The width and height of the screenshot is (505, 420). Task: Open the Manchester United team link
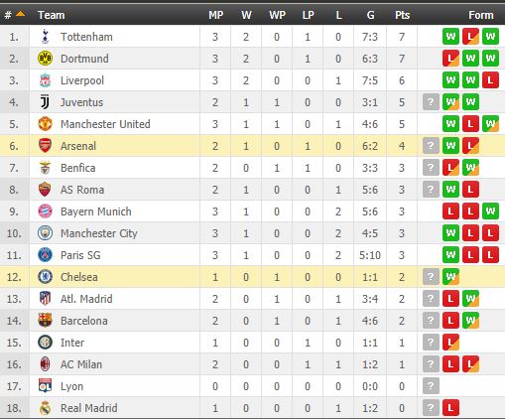105,124
